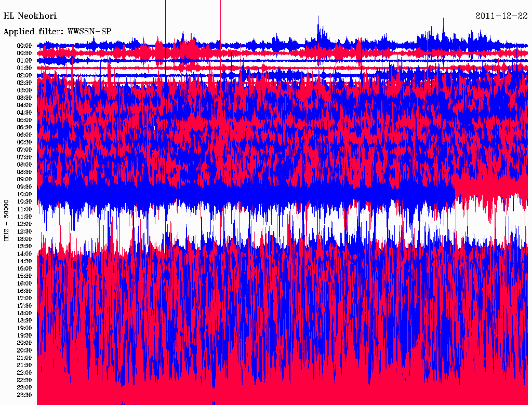Image resolution: width=532 pixels, height=405 pixels.
Task: Click the 20:30 time label
Action: (24, 350)
